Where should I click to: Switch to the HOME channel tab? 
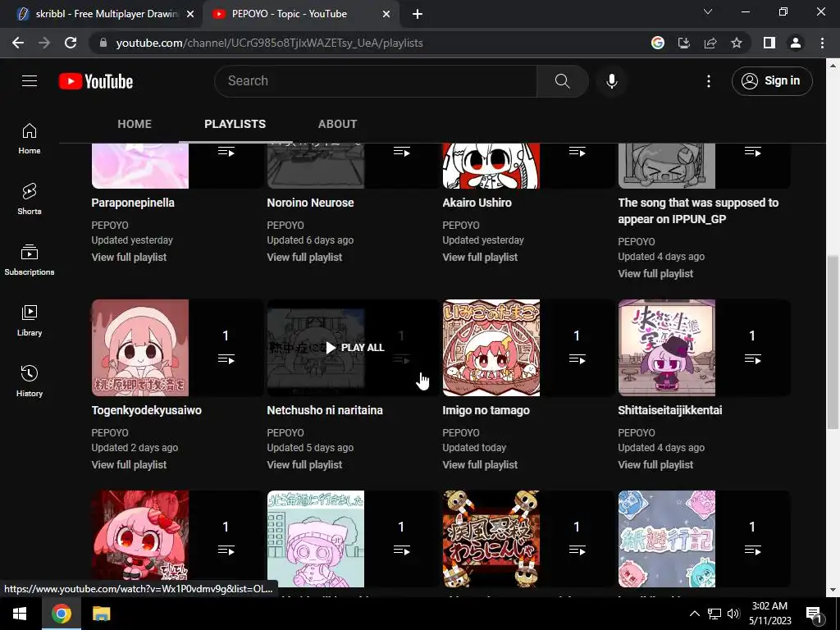click(x=135, y=124)
